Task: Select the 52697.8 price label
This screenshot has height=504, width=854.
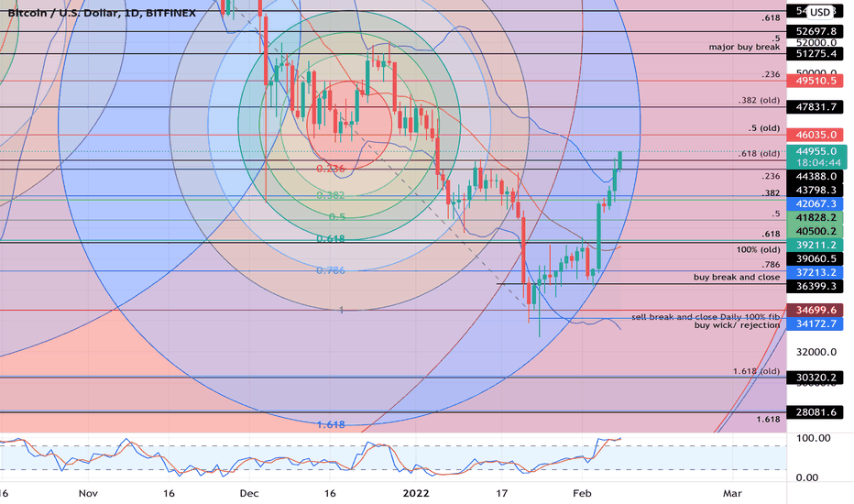Action: pyautogui.click(x=816, y=31)
